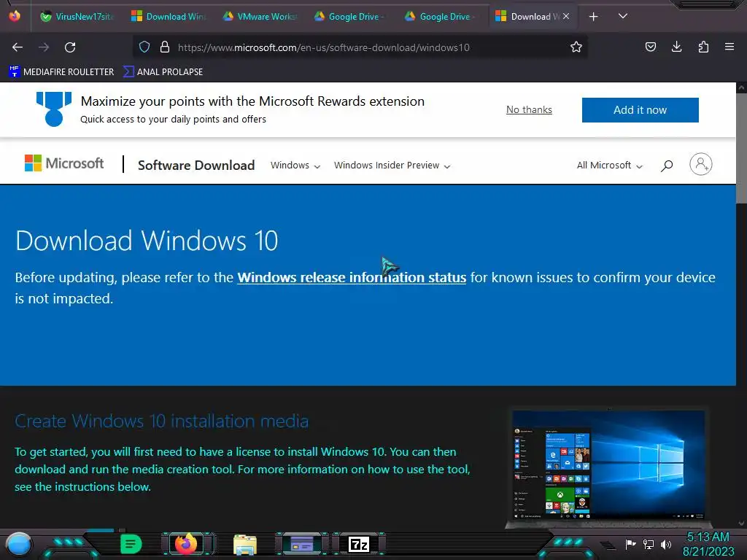Open the site search magnifier
The height and width of the screenshot is (560, 747).
tap(667, 166)
